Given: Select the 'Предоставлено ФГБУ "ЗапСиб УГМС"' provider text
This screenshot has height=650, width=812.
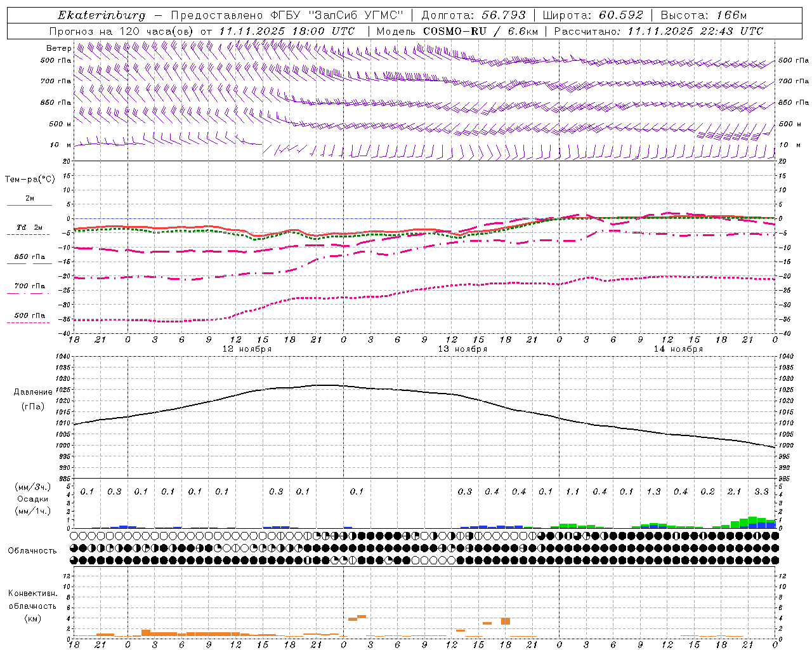Looking at the screenshot, I should (287, 15).
